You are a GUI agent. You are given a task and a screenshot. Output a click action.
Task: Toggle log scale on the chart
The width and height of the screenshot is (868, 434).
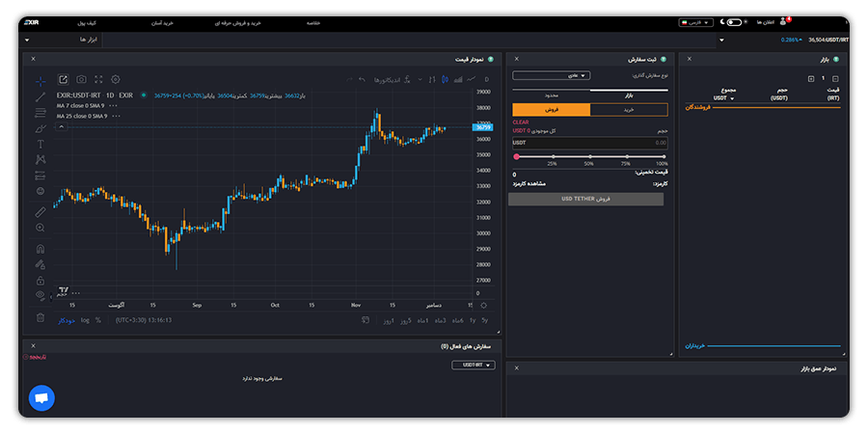click(x=85, y=319)
